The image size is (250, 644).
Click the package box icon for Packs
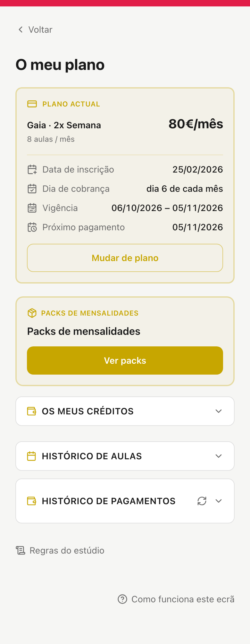pos(32,313)
